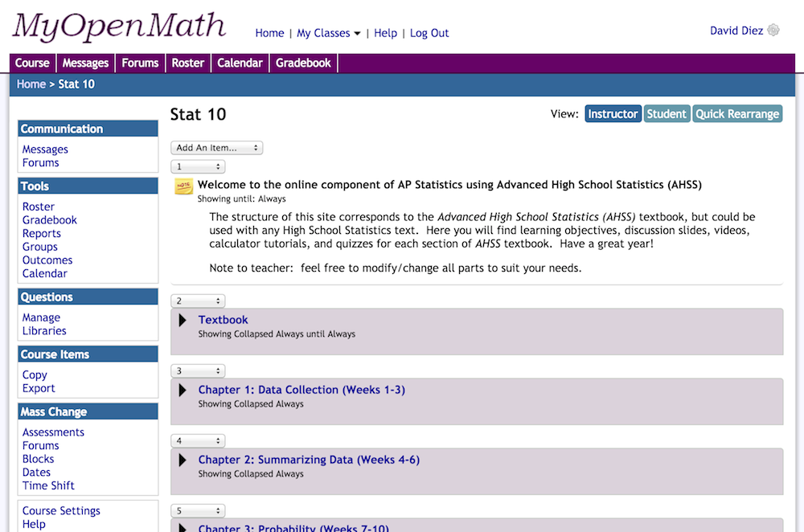Open Chapter 2: Summarizing Data link
The width and height of the screenshot is (804, 532).
309,460
